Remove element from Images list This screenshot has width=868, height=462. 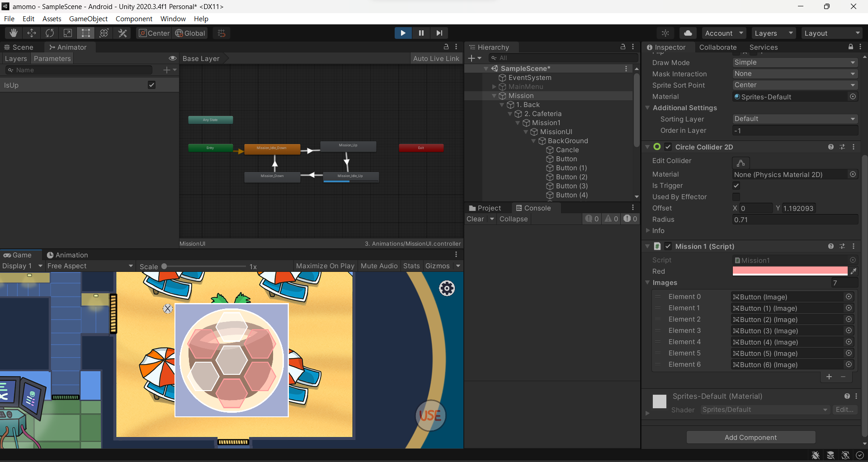point(843,377)
